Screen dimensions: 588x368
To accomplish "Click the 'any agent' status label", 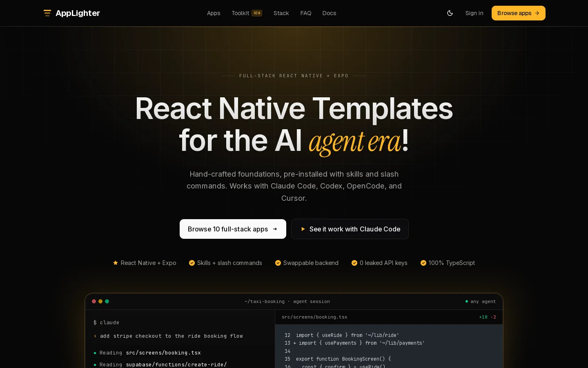I will [483, 301].
